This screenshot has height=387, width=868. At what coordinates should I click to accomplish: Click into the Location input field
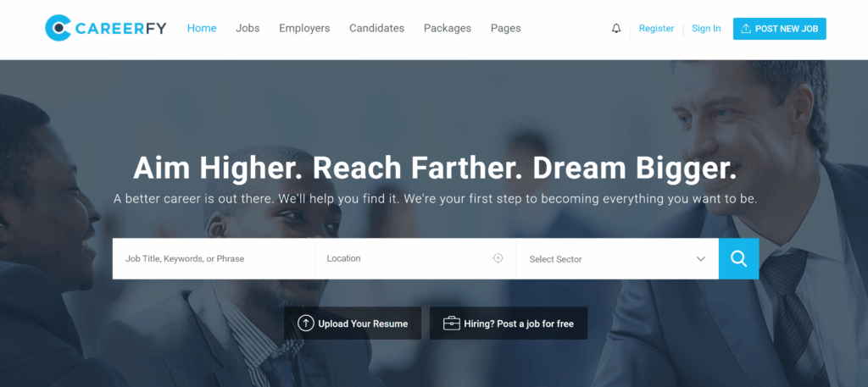pyautogui.click(x=415, y=259)
